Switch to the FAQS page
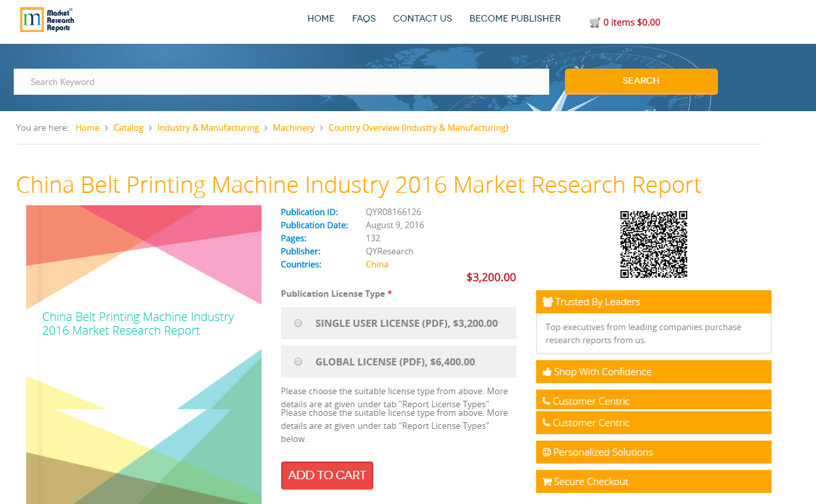The width and height of the screenshot is (816, 504). 364,18
